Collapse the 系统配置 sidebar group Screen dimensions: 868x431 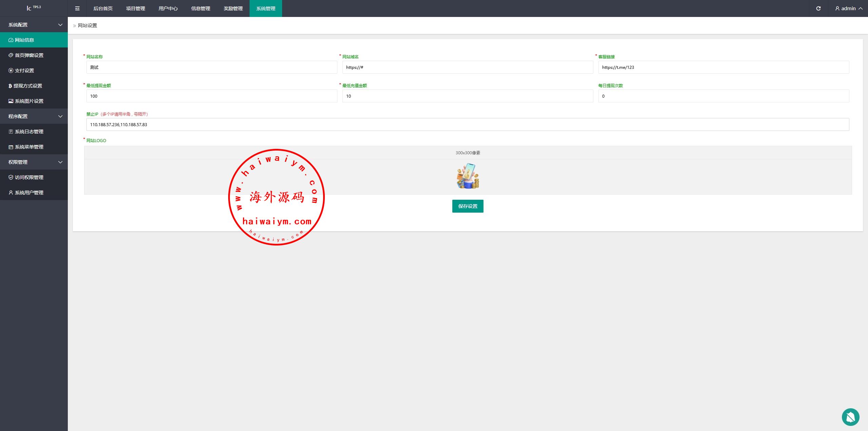click(x=34, y=25)
